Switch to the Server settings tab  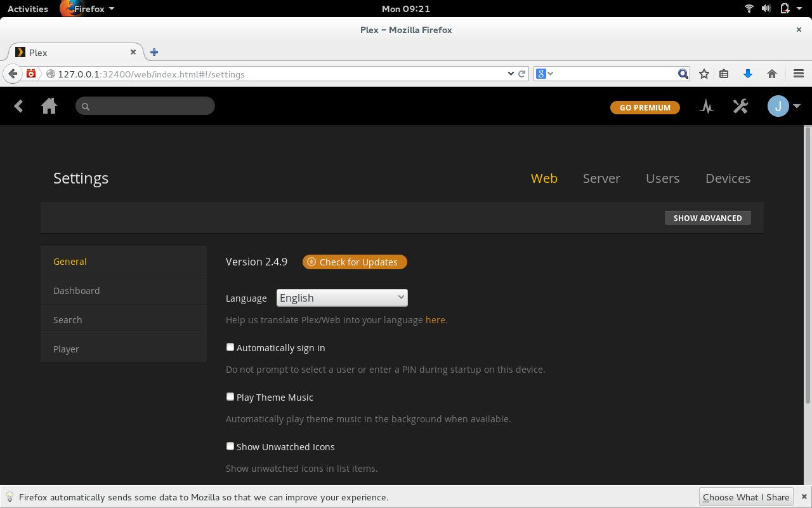601,178
